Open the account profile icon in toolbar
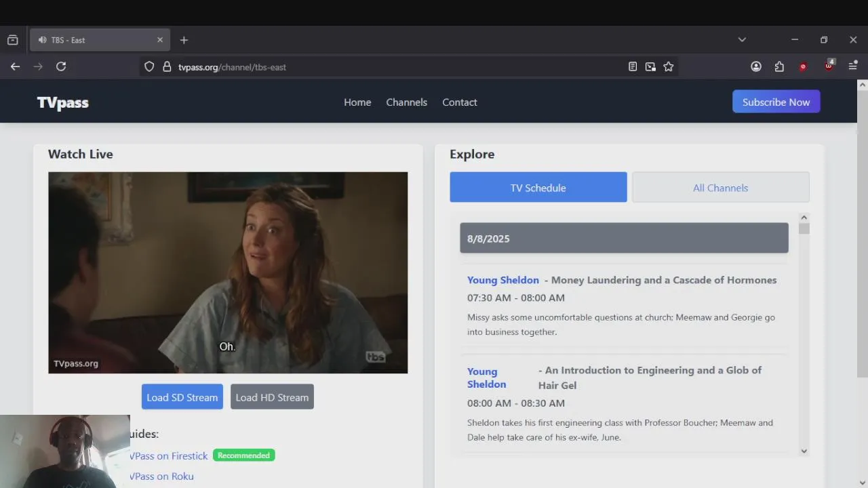The image size is (868, 488). coord(756,66)
